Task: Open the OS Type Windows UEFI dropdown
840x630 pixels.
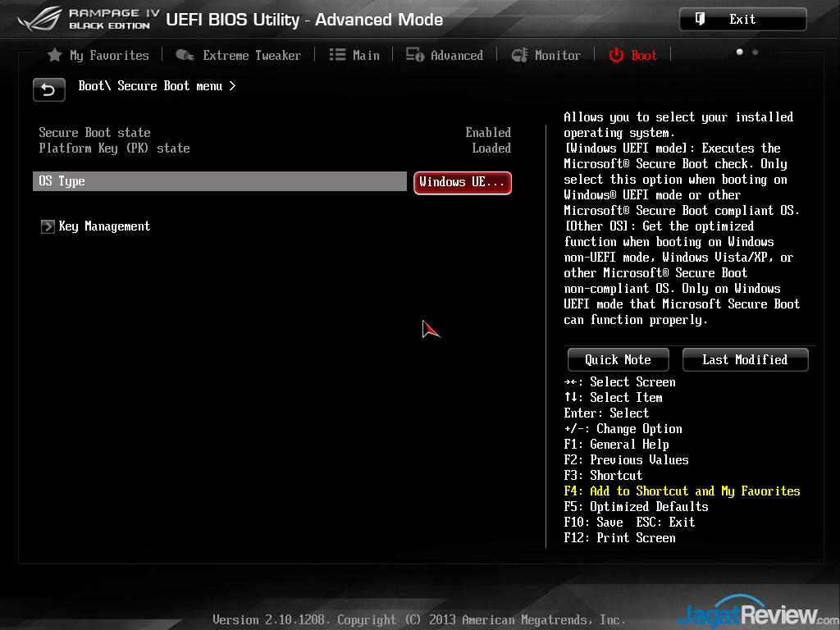Action: pyautogui.click(x=462, y=182)
